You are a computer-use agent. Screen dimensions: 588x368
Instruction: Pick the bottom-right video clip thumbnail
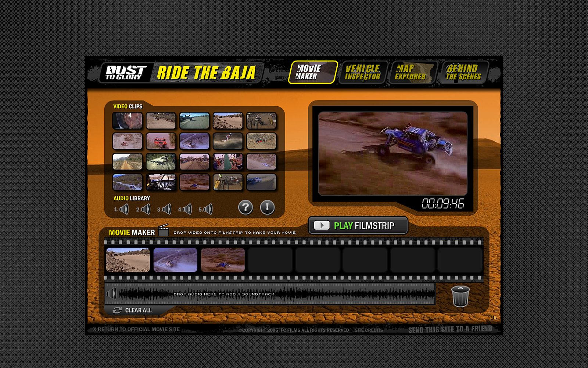pos(261,182)
